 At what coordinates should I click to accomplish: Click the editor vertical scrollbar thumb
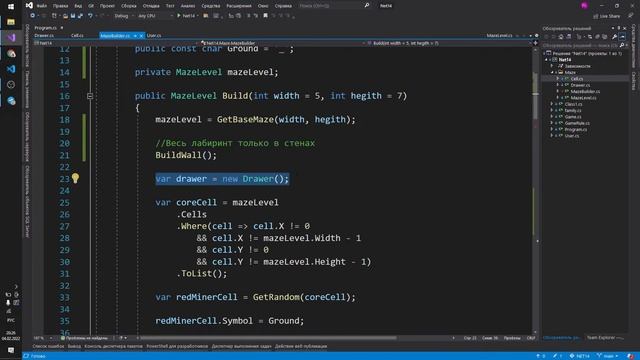click(535, 95)
